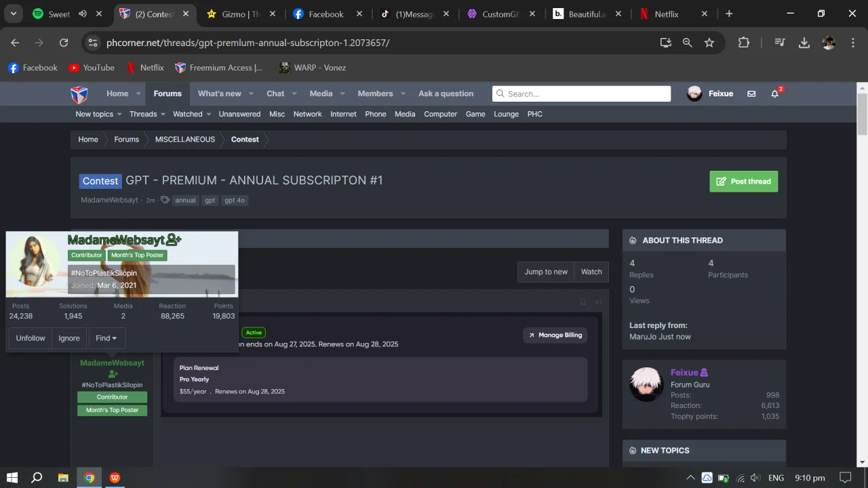Click the follow icon beside MadameWebsayt in popup
Viewport: 868px width, 488px height.
tap(174, 240)
